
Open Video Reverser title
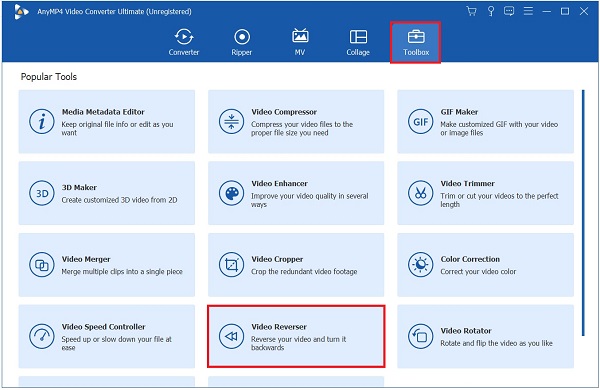279,327
